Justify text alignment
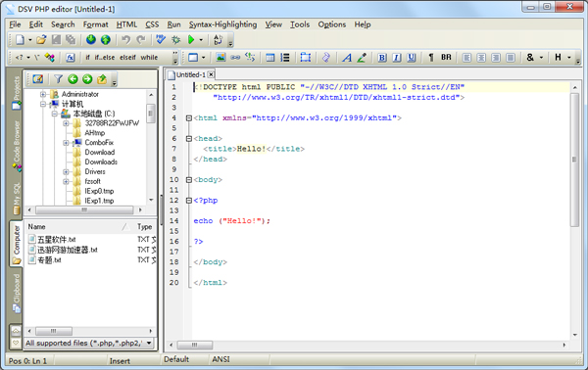 pos(511,58)
